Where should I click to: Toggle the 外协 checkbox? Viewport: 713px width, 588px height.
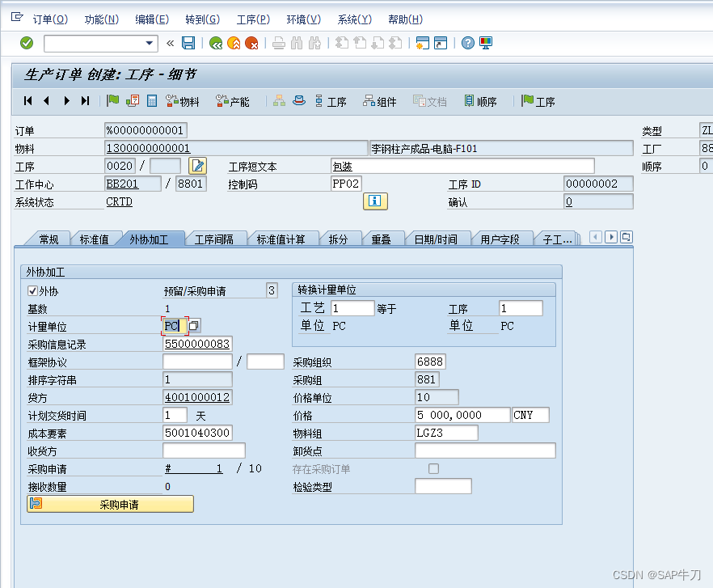click(x=32, y=291)
